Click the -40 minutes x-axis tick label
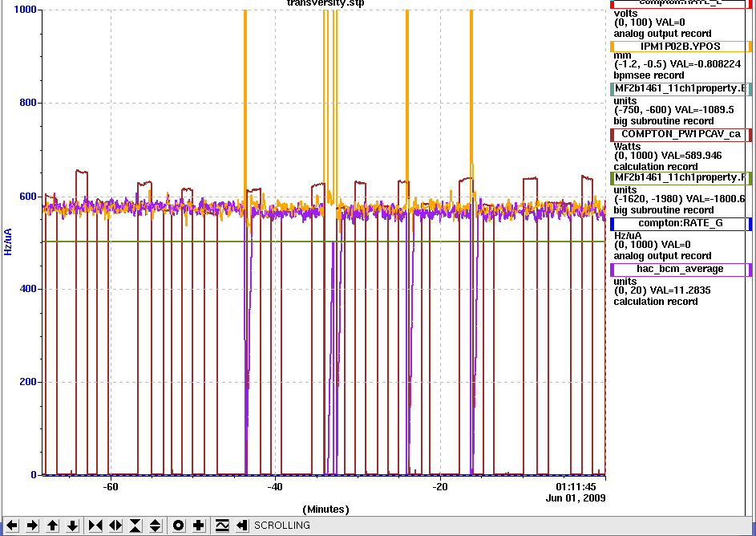The width and height of the screenshot is (756, 536). coord(275,487)
